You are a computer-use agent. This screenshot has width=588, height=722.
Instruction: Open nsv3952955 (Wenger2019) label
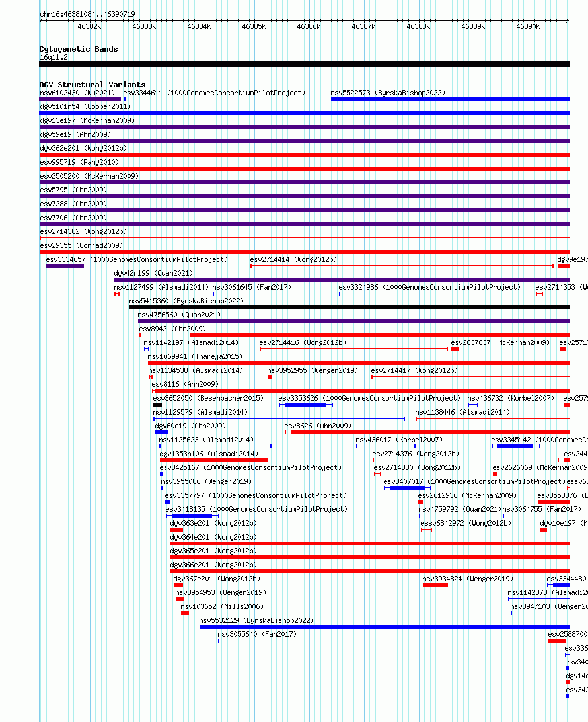[x=313, y=370]
